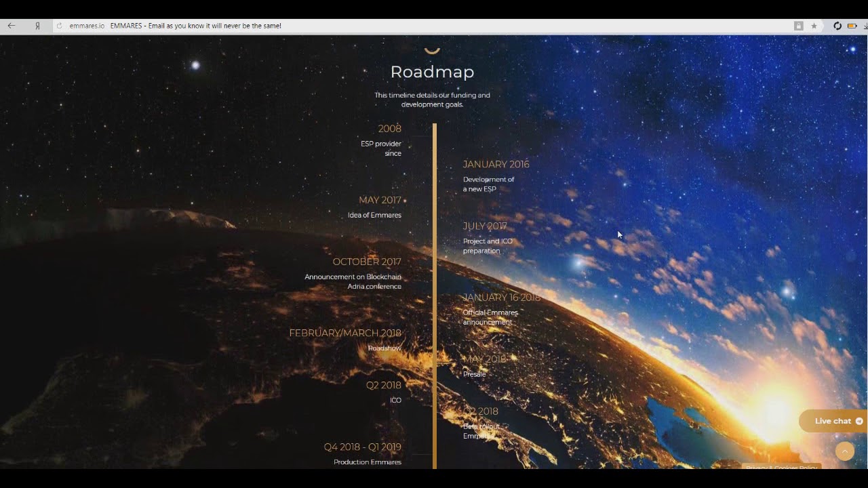Select the JULY 2017 timeline entry
Image resolution: width=868 pixels, height=488 pixels.
(x=485, y=226)
